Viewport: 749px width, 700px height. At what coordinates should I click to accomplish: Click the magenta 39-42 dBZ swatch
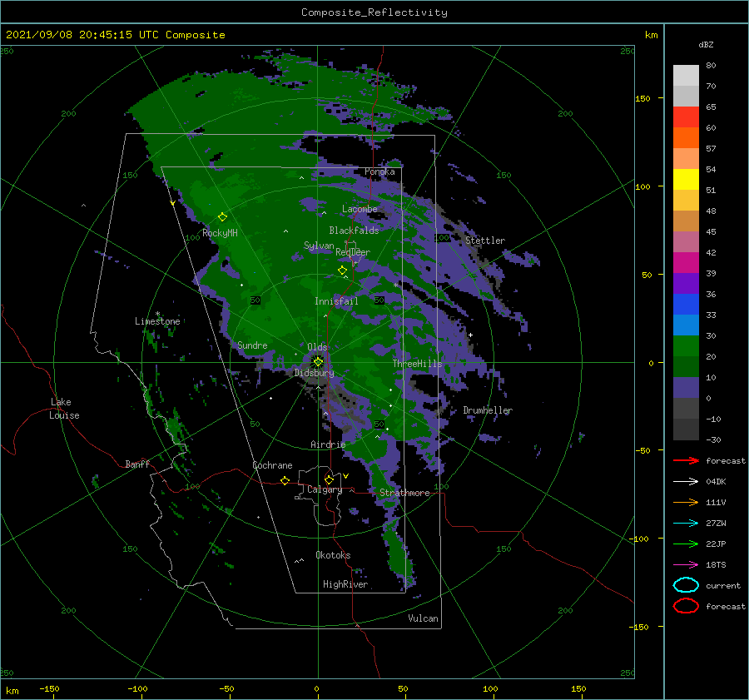click(x=686, y=263)
